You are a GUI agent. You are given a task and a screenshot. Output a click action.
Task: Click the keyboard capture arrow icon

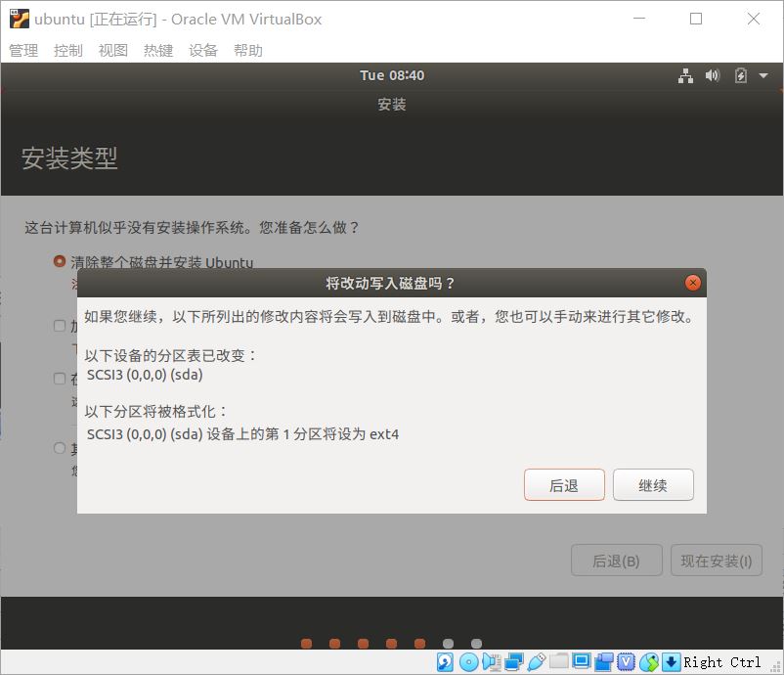671,662
